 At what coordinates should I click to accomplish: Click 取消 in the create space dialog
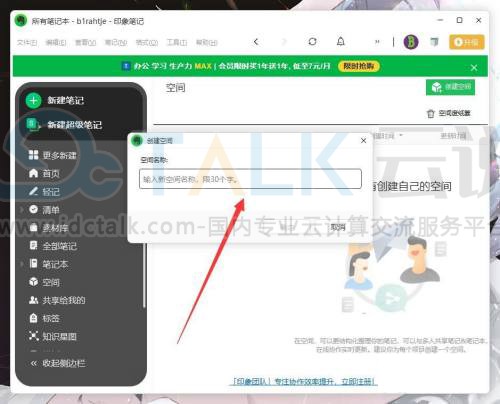coord(338,227)
